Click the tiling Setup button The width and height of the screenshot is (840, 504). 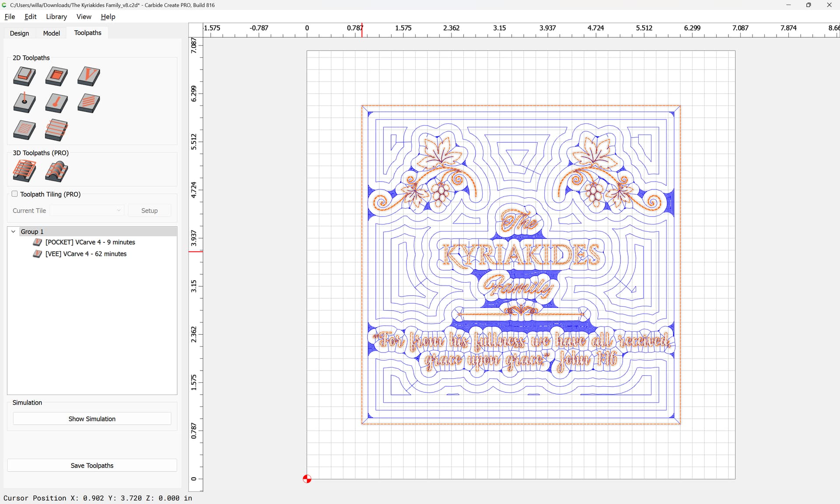tap(149, 210)
